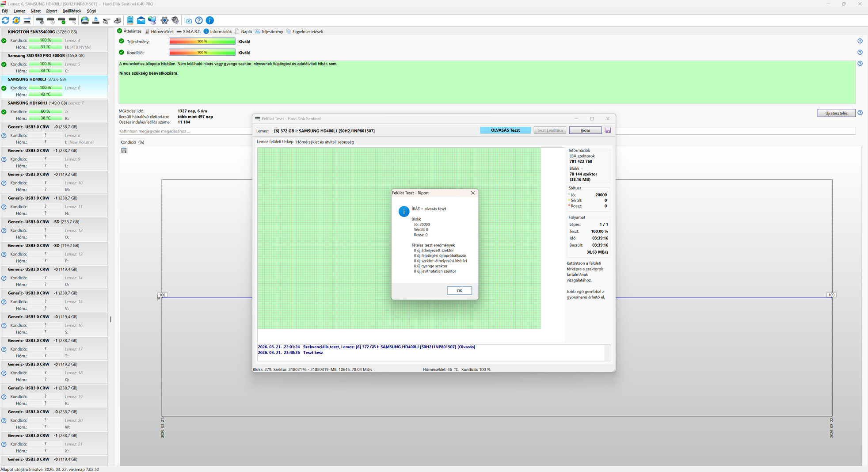Viewport: 868px width, 472px height.
Task: Open Hőmérséklet és átviteli sebesség tab
Action: click(x=325, y=142)
